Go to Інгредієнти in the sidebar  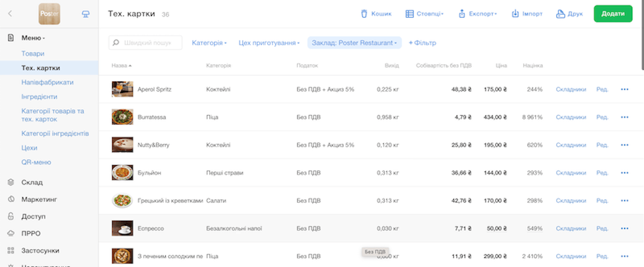[x=39, y=97]
